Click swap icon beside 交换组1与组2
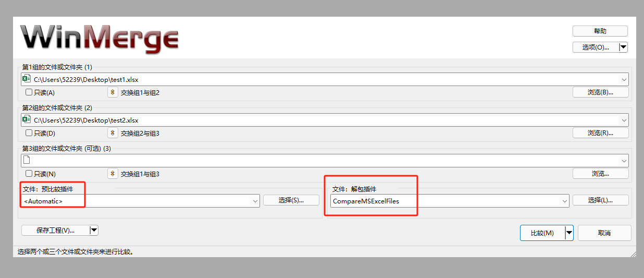Viewport: 644px width, 278px height. pyautogui.click(x=113, y=92)
